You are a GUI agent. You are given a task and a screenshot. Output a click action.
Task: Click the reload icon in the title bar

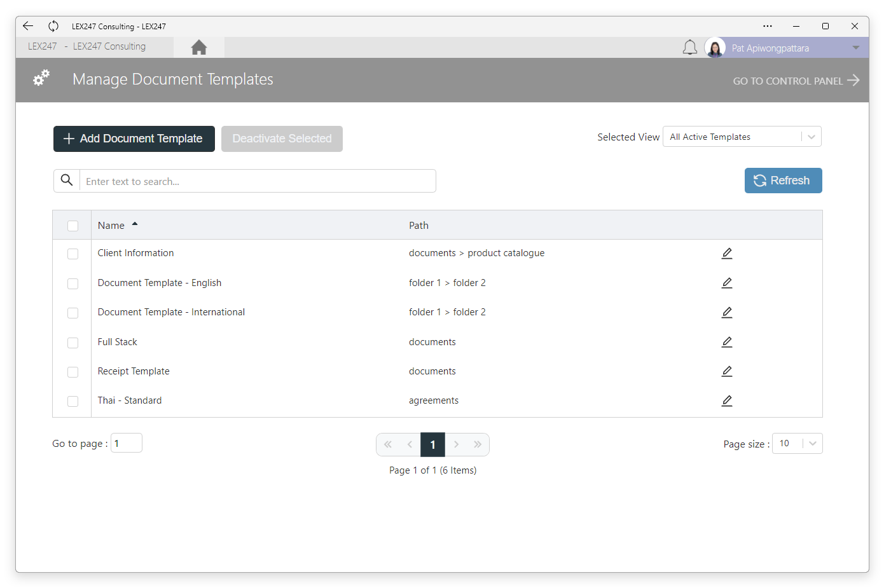click(x=53, y=26)
